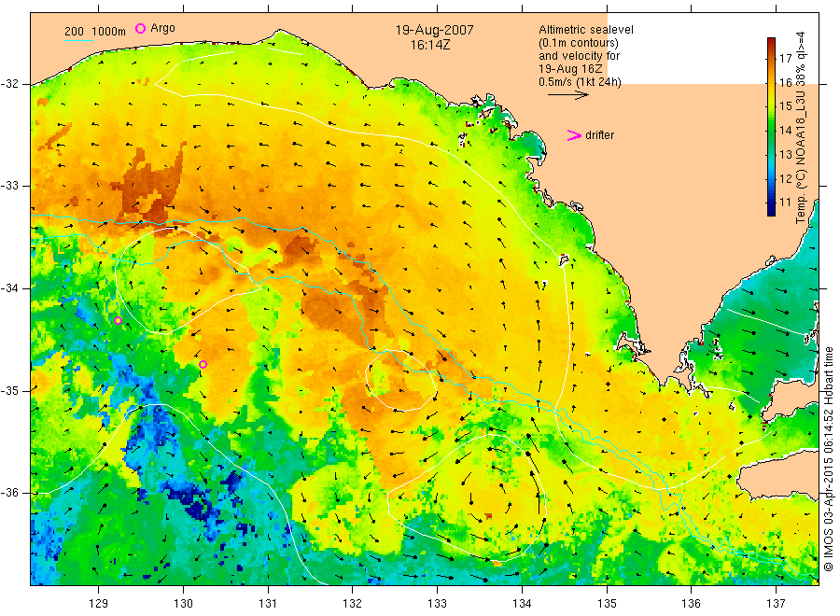Viewport: 840px width, 616px height.
Task: Click the magenta drifter arrowhead symbol
Action: pos(574,135)
